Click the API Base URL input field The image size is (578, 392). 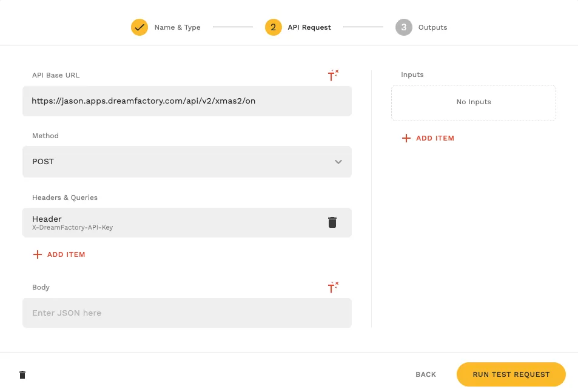click(187, 101)
